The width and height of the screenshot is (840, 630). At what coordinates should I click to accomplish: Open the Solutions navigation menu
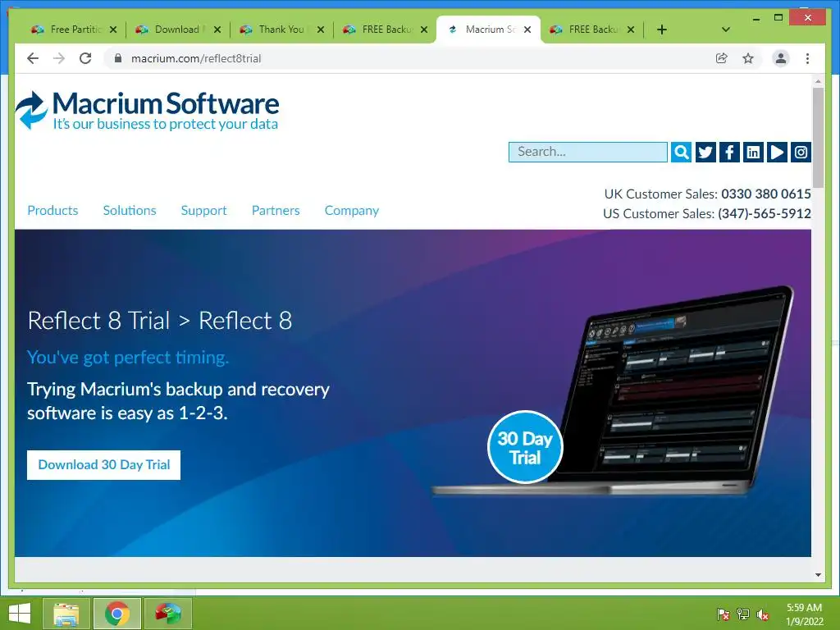click(x=130, y=211)
